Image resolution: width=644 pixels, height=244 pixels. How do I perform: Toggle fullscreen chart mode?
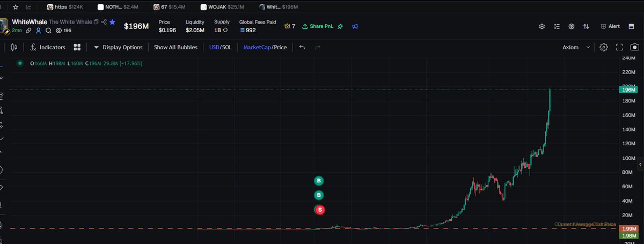click(619, 47)
